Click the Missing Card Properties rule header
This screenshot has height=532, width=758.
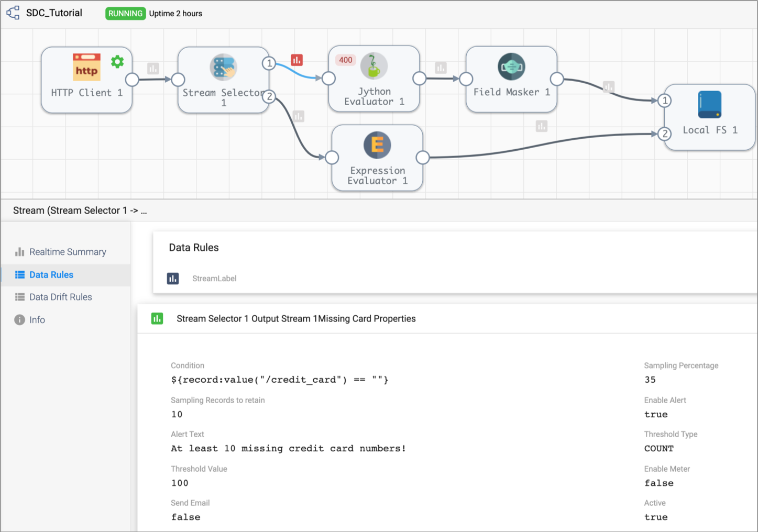[x=296, y=319]
